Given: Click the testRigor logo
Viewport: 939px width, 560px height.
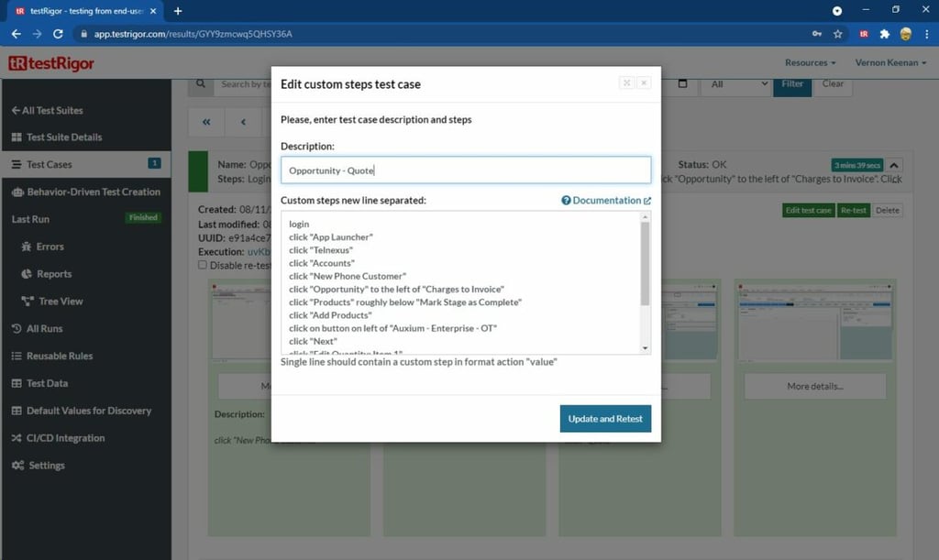Looking at the screenshot, I should (51, 63).
